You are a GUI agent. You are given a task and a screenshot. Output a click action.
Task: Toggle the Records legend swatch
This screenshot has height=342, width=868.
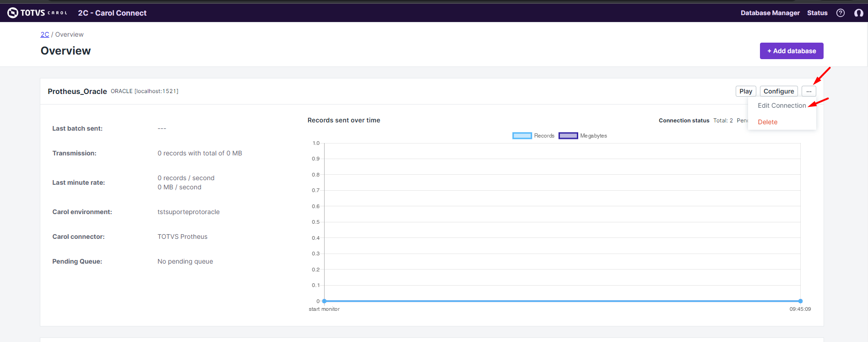pos(522,136)
